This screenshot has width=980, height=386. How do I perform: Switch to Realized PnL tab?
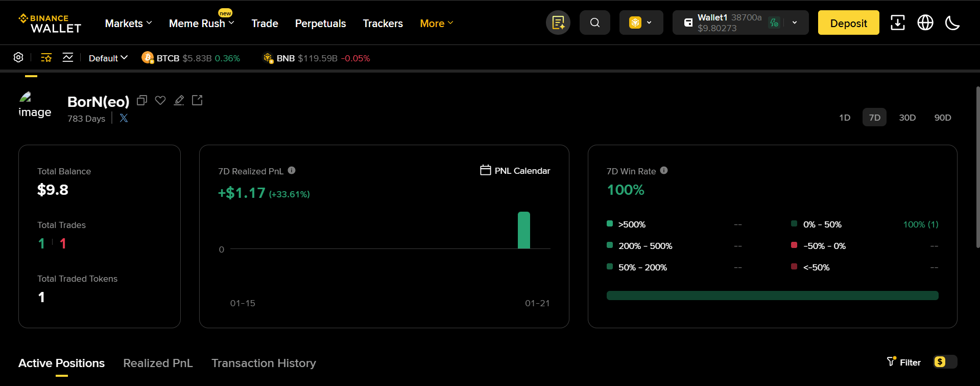tap(158, 363)
